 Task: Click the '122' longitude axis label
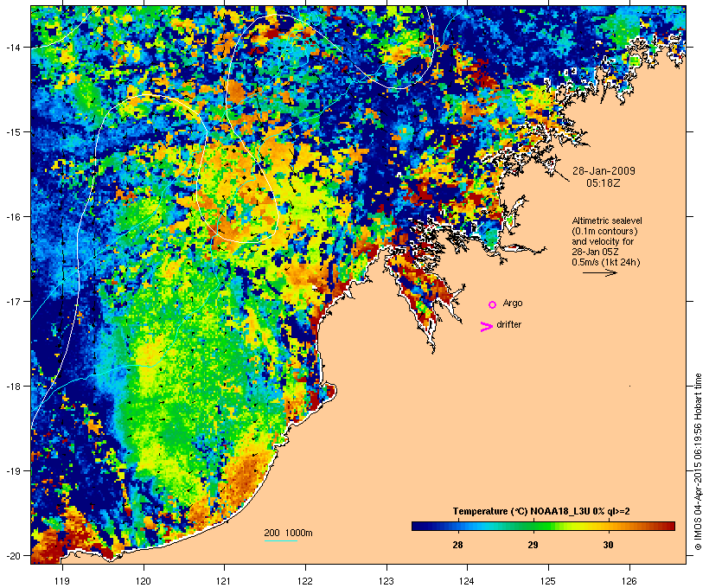[305, 581]
